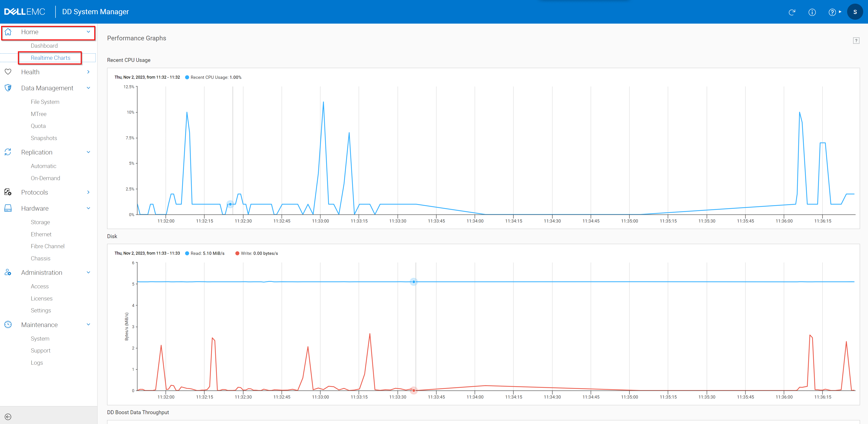The image size is (868, 424).
Task: Click the Data Management shield icon
Action: [x=8, y=88]
